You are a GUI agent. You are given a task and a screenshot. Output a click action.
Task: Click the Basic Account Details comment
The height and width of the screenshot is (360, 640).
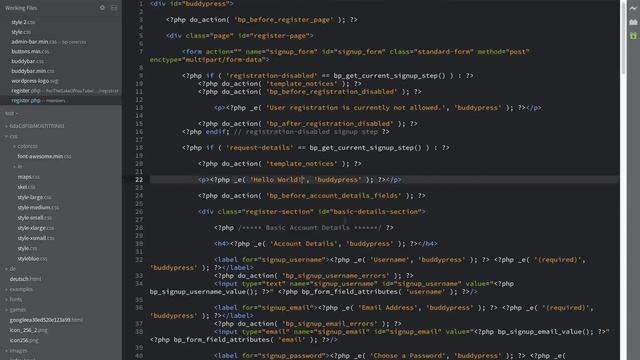point(309,228)
